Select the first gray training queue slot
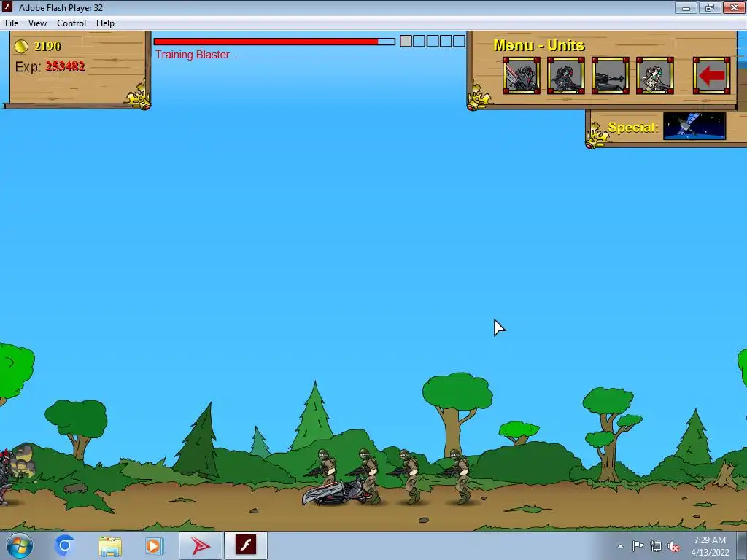 tap(406, 41)
